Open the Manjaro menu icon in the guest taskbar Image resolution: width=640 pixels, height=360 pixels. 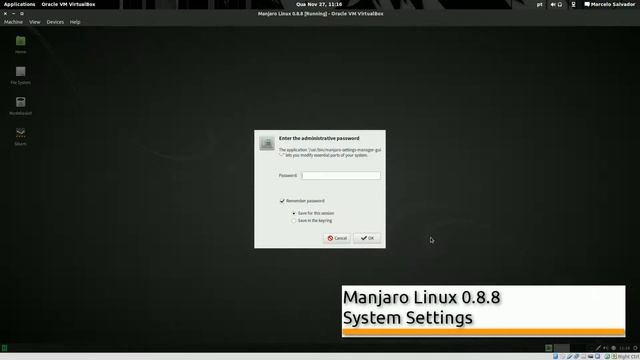tap(4, 348)
